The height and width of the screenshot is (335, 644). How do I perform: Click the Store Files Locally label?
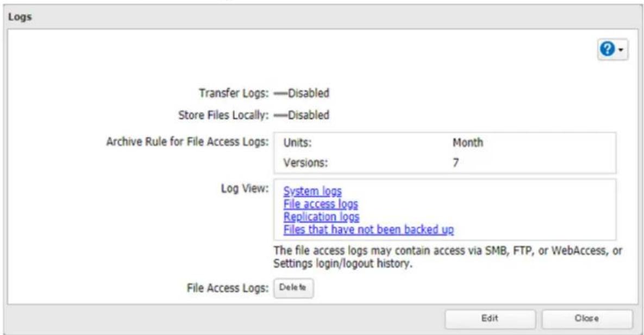(x=223, y=116)
